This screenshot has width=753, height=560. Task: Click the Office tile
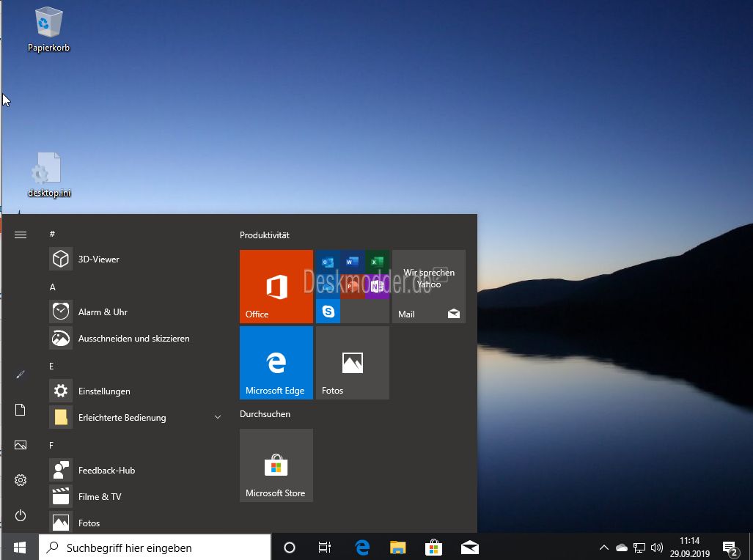tap(276, 287)
